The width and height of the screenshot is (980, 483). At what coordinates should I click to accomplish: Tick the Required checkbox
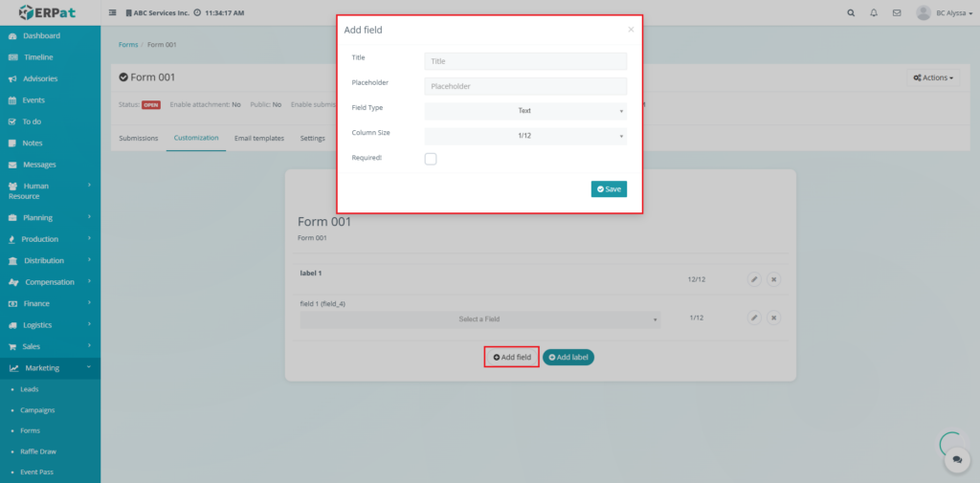point(431,159)
